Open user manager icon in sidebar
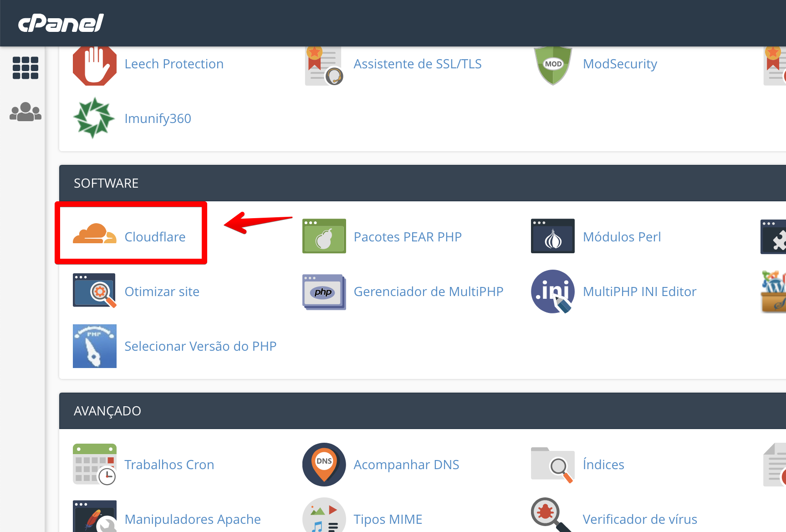This screenshot has height=532, width=786. pos(26,112)
